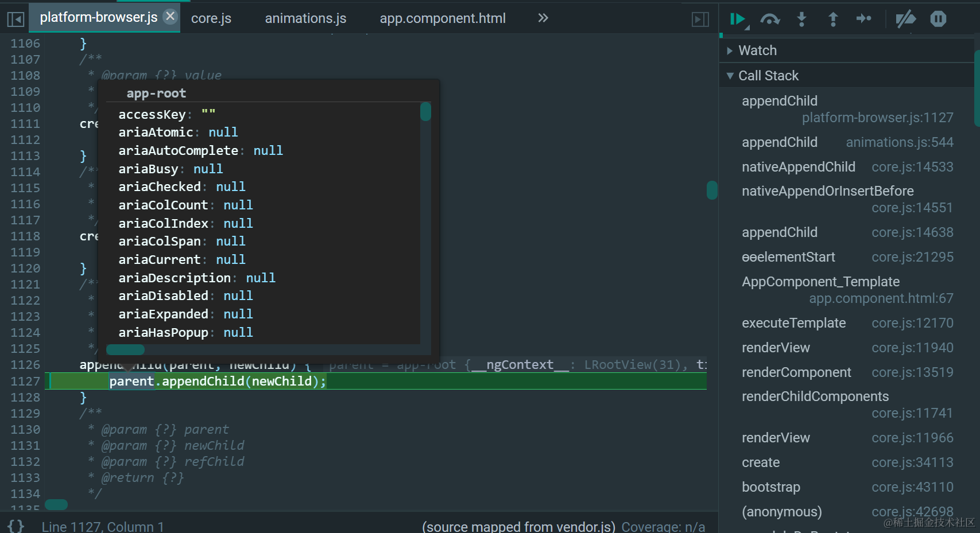This screenshot has width=980, height=533.
Task: Click the ariaAutoComplete property row
Action: click(200, 150)
